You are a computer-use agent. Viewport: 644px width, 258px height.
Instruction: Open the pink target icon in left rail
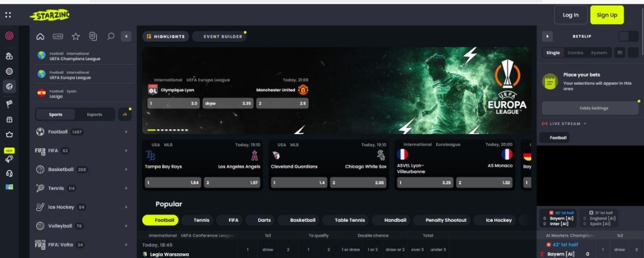point(9,36)
